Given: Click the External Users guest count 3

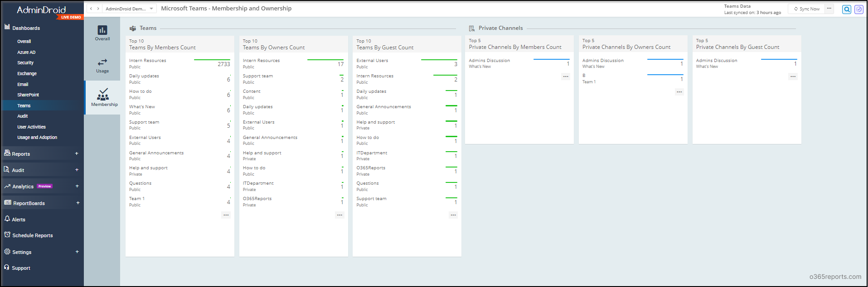Looking at the screenshot, I should [456, 64].
